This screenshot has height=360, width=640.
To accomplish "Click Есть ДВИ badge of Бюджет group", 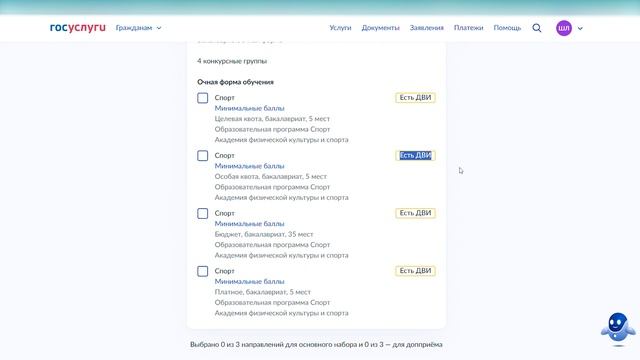I will 415,213.
